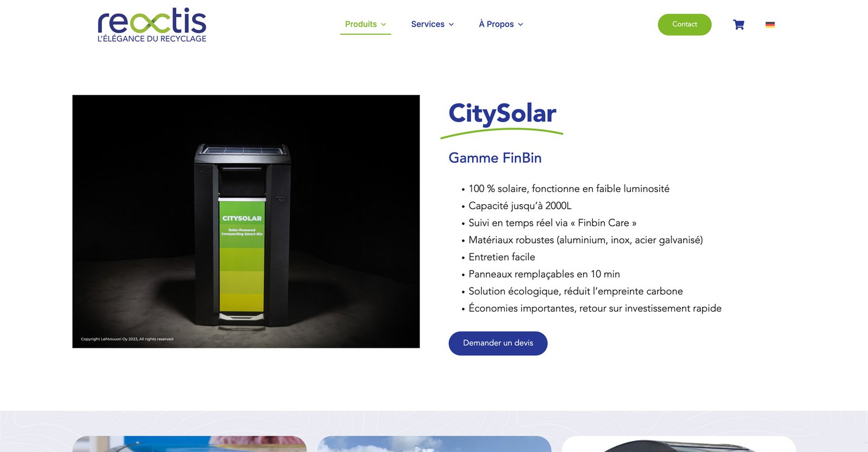Click the green Contact button
868x452 pixels.
(685, 24)
